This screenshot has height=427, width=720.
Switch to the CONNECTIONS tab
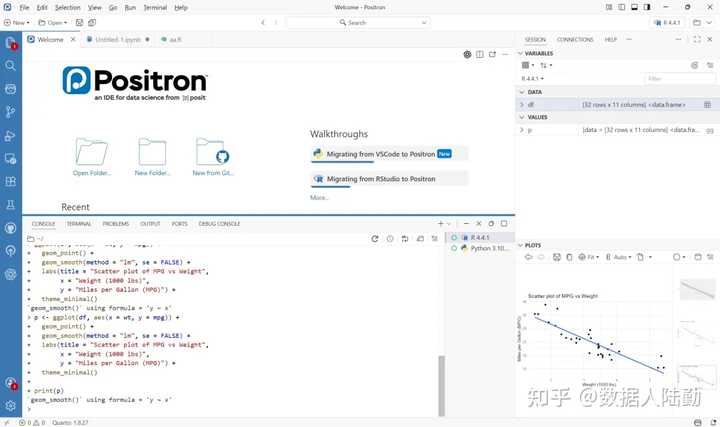tap(575, 39)
